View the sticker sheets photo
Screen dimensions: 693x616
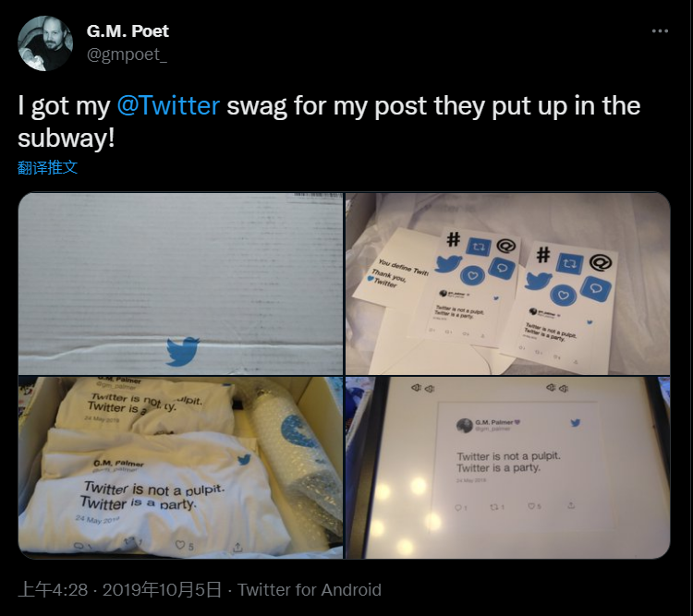507,283
